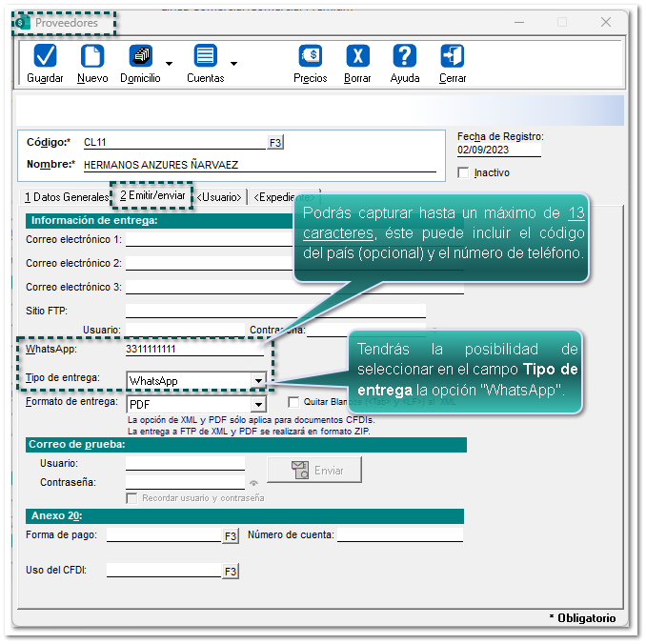Click the Guardar save icon
The height and width of the screenshot is (644, 646).
(x=45, y=56)
